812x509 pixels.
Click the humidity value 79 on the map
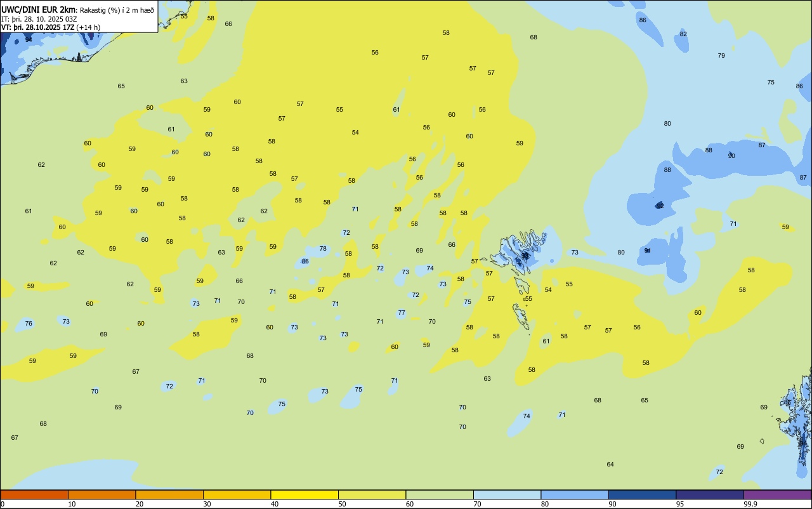tap(721, 56)
